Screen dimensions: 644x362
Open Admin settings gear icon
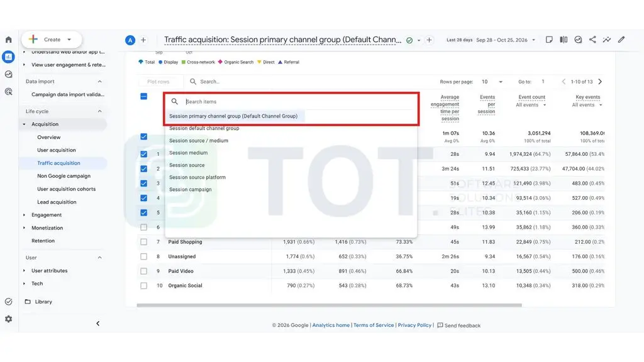pyautogui.click(x=9, y=319)
